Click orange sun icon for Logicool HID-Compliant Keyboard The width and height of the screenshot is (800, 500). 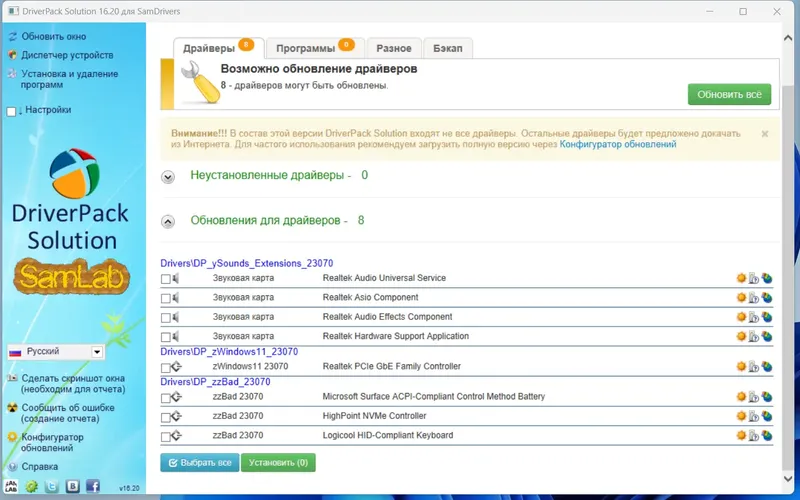click(741, 435)
